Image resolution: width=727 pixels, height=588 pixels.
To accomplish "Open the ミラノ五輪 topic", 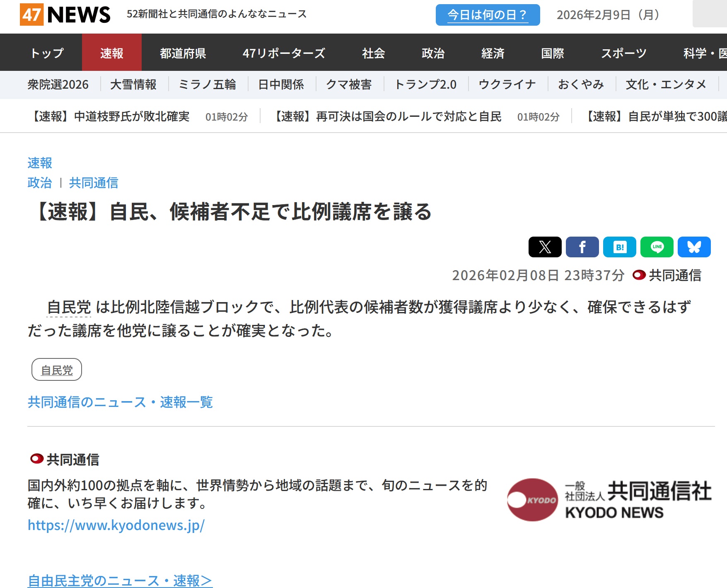I will click(x=207, y=85).
